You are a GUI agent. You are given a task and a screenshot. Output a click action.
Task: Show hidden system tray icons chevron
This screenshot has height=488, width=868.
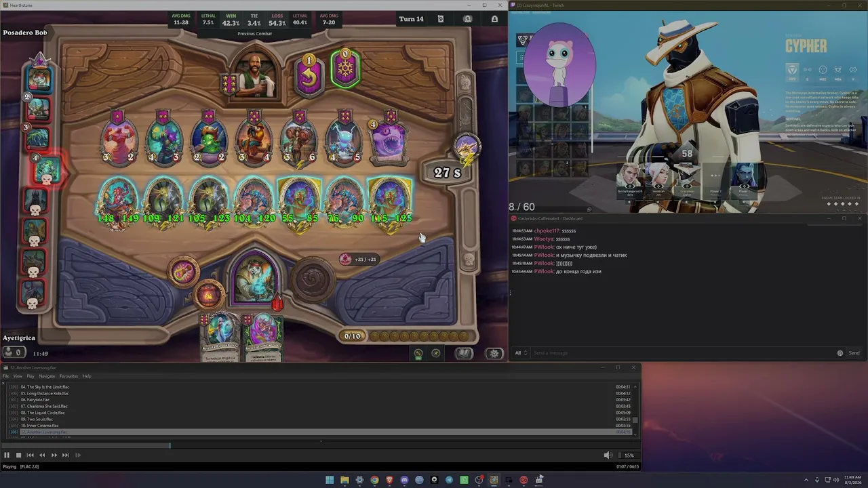pos(806,480)
